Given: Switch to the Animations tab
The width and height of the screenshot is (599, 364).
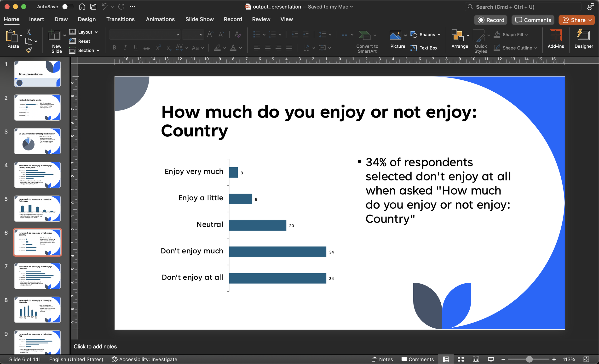Looking at the screenshot, I should tap(160, 19).
